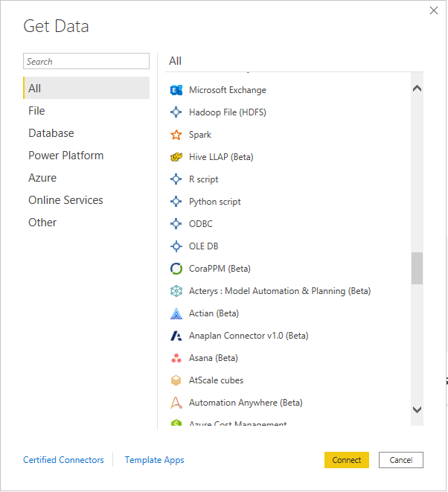448x492 pixels.
Task: Close the Get Data dialog
Action: (434, 10)
